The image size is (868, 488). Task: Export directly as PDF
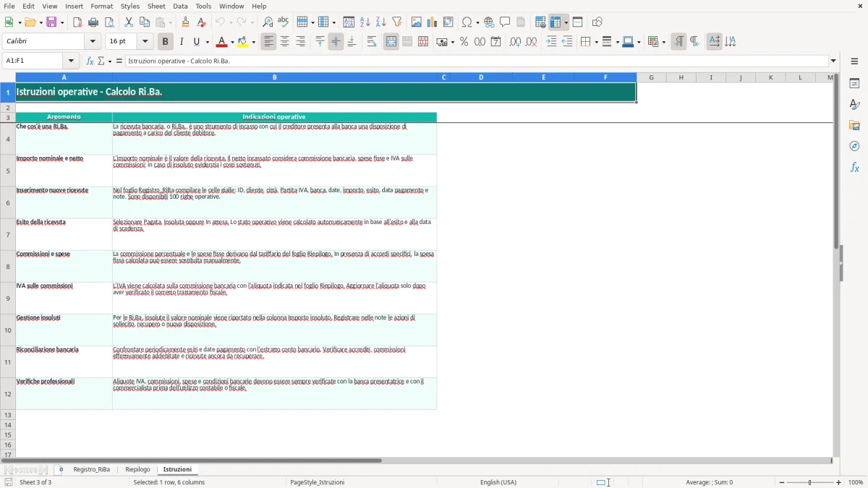pyautogui.click(x=77, y=22)
